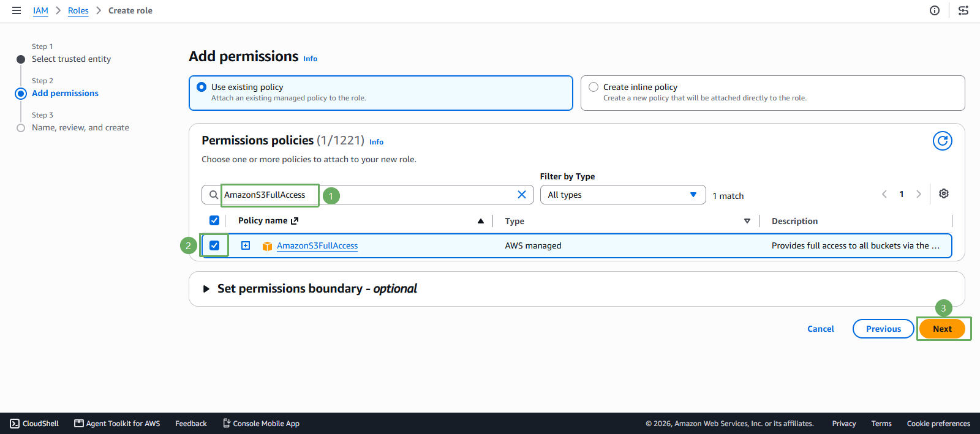This screenshot has width=980, height=434.
Task: Click the orange AmazonS3FullAccess policy icon
Action: [267, 246]
